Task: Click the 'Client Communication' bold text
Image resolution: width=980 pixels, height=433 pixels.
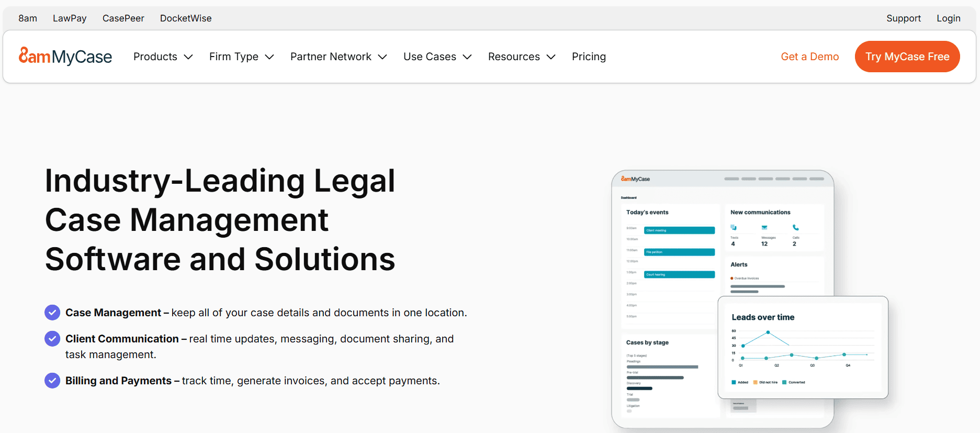Action: tap(122, 339)
